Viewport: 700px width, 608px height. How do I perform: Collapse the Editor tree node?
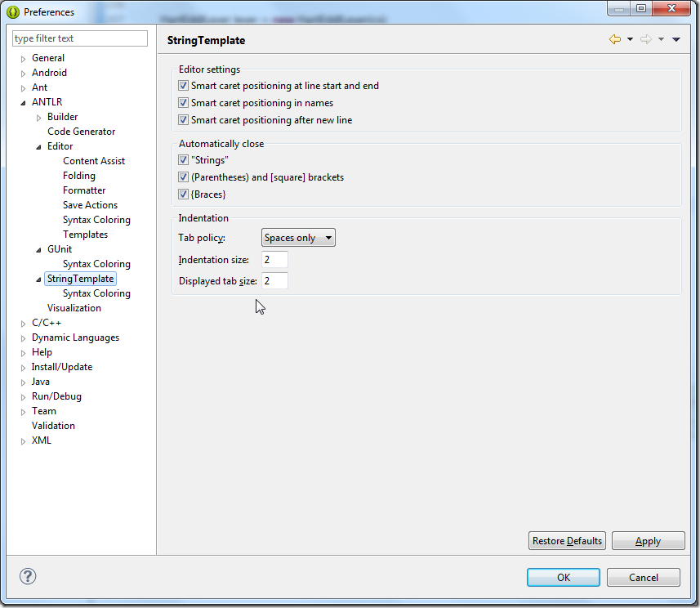pos(39,147)
